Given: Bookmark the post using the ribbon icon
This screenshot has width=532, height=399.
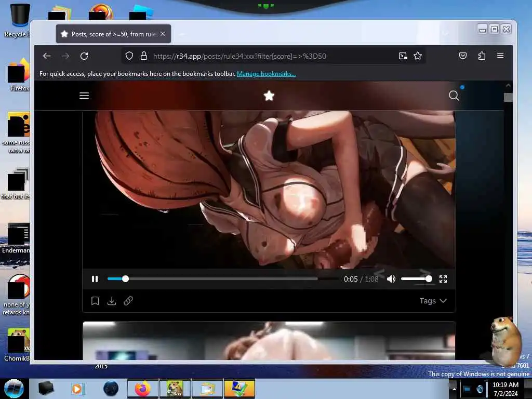Looking at the screenshot, I should click(95, 301).
